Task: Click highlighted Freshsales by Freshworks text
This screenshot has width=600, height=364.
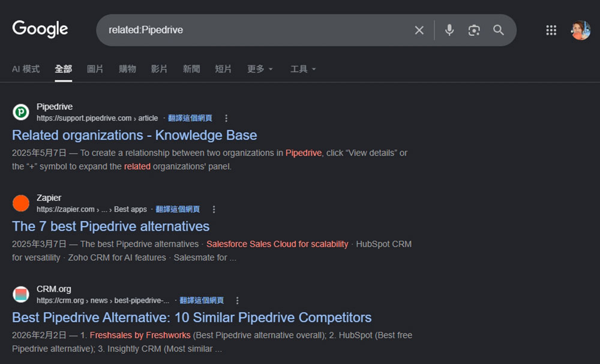Action: pos(140,335)
